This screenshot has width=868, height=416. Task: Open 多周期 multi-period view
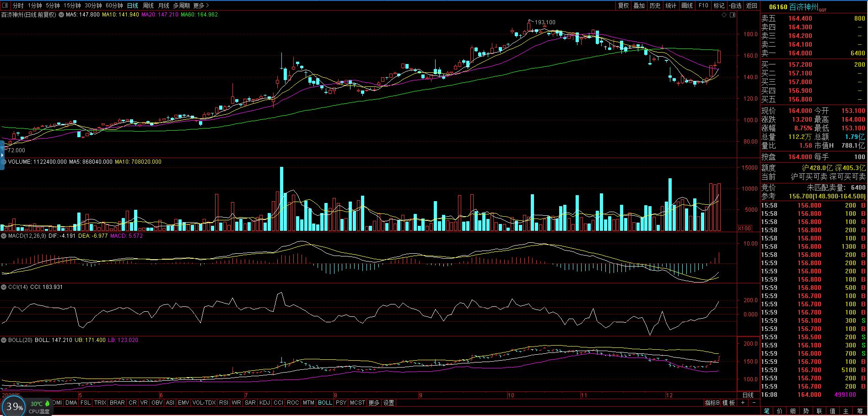pyautogui.click(x=181, y=5)
